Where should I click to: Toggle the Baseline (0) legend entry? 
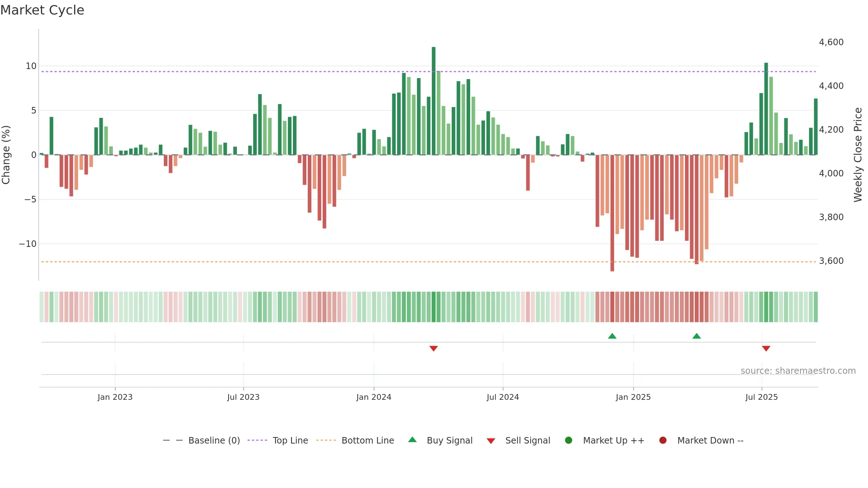tap(201, 440)
